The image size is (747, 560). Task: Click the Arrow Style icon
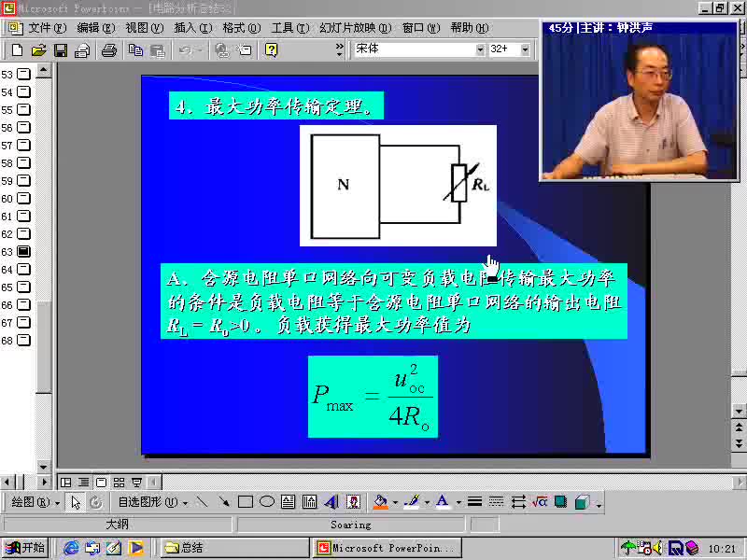tap(518, 501)
